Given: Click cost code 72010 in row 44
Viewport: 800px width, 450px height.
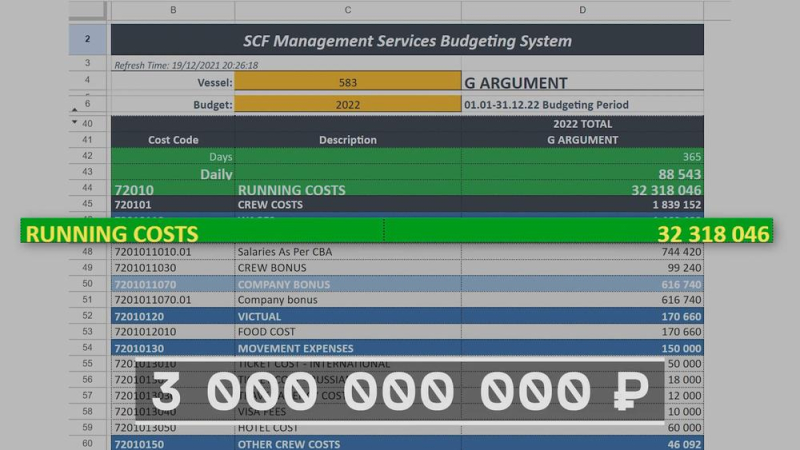Looking at the screenshot, I should (134, 190).
